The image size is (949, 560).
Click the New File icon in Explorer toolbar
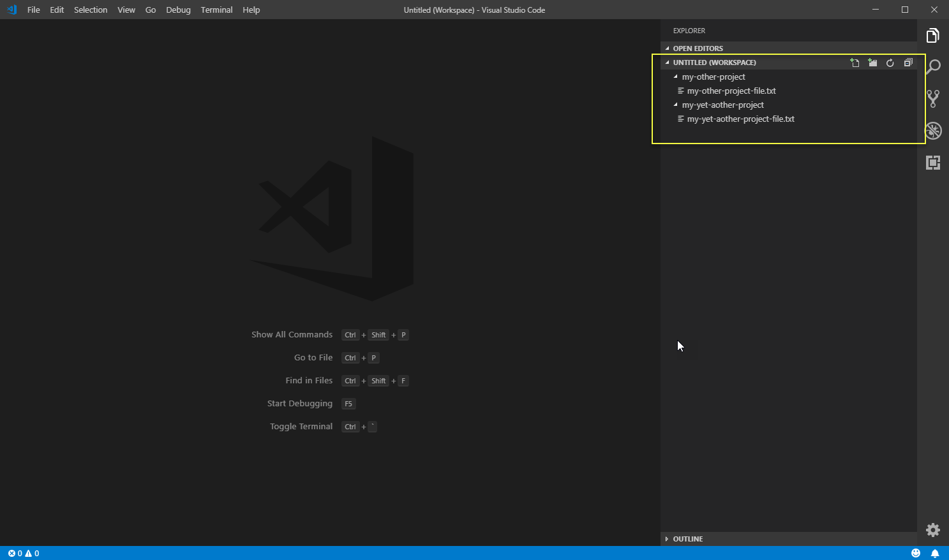point(855,63)
